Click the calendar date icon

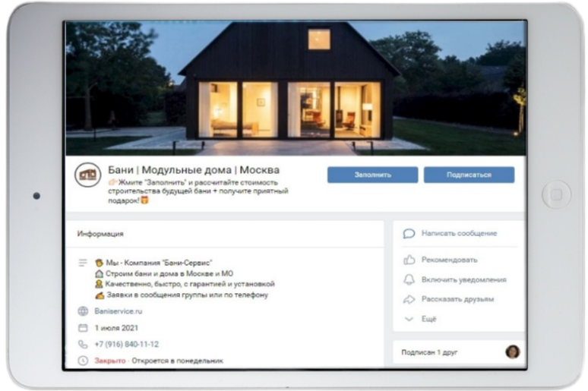tap(83, 328)
